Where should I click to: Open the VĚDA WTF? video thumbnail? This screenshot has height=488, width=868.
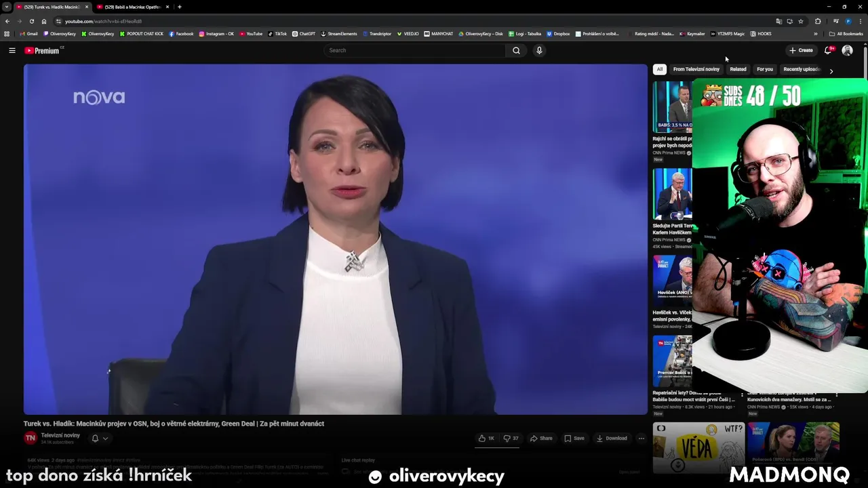(x=698, y=447)
